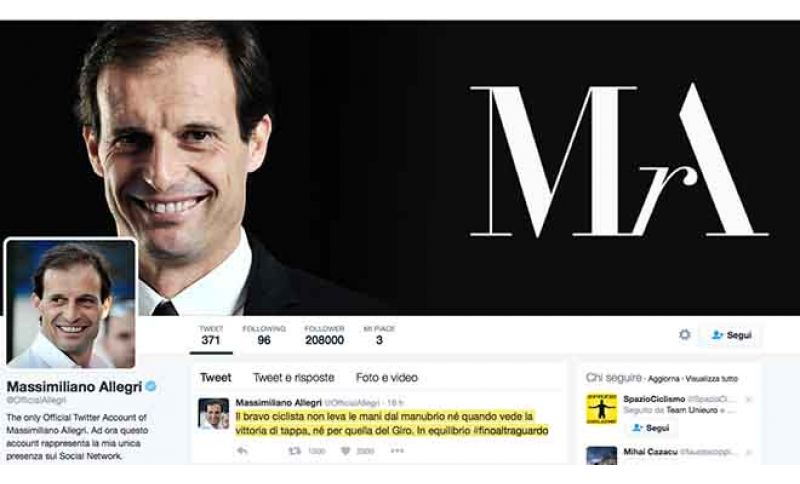Click the blue verified badge next to name

[151, 387]
